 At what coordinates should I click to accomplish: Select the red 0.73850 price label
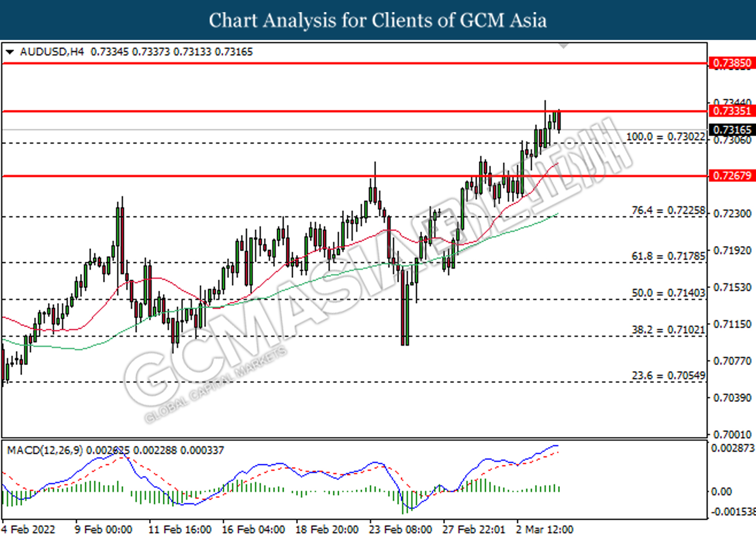coord(732,63)
